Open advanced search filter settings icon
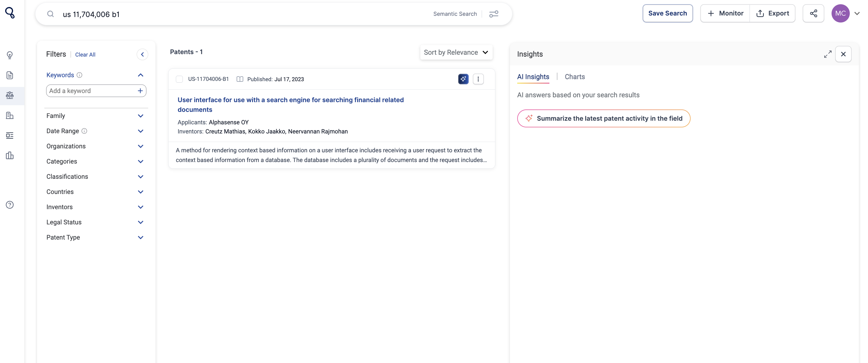Screen dimensions: 868x363 [494, 14]
